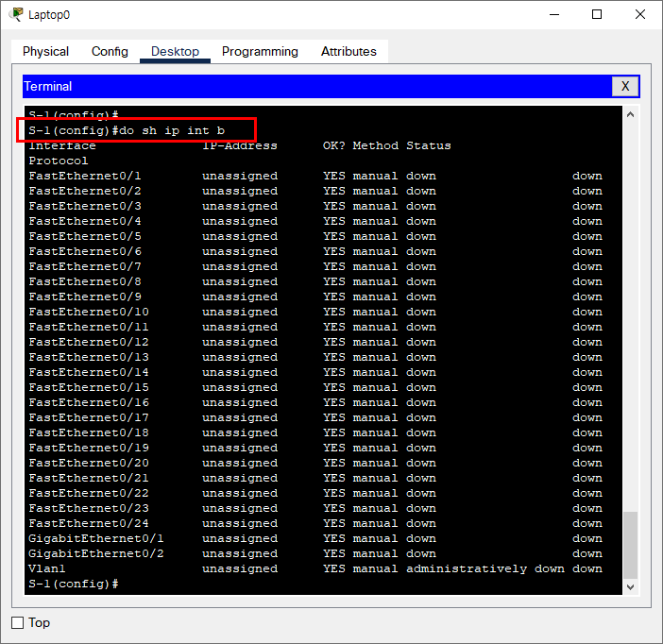Click the IP-Address column header
This screenshot has height=644, width=663.
click(240, 145)
